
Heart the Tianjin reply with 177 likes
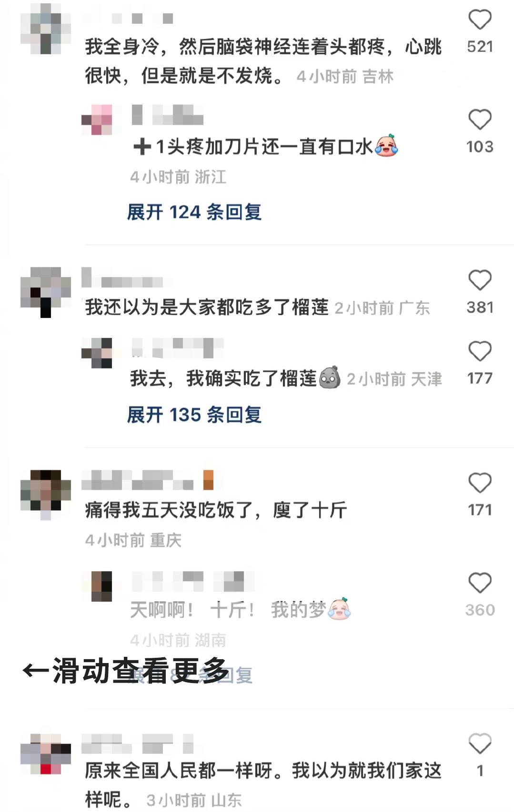[x=480, y=352]
